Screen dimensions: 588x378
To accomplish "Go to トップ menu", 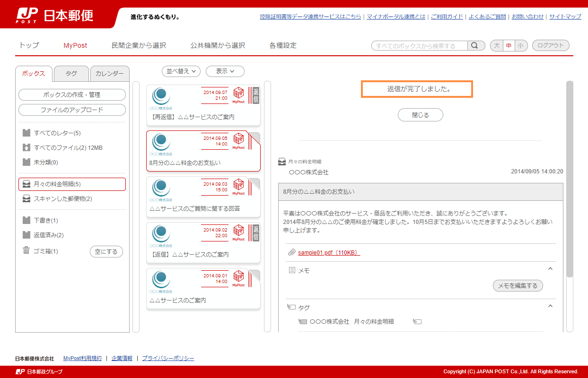I will pyautogui.click(x=29, y=45).
